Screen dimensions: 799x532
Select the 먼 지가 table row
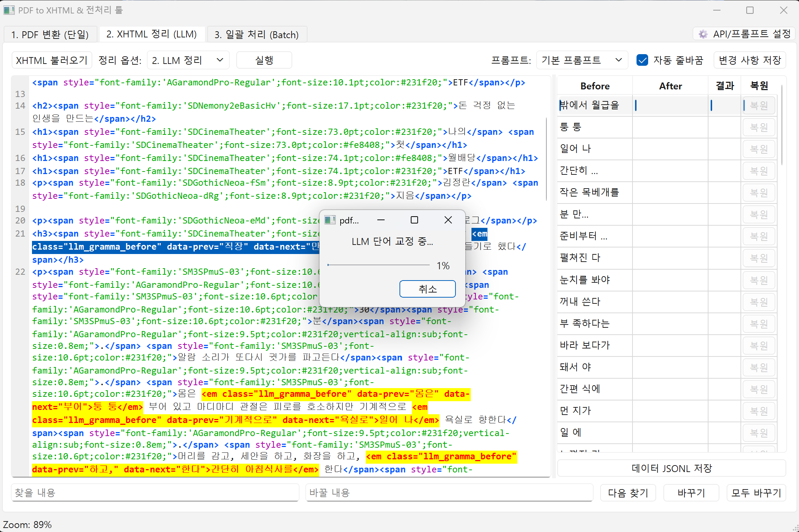[667, 411]
